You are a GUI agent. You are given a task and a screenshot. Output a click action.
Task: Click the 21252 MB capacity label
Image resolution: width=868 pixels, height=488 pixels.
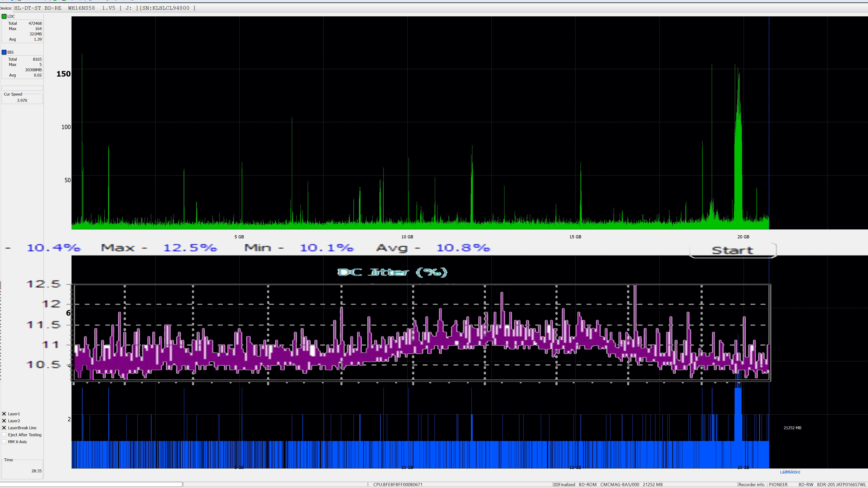pos(792,428)
